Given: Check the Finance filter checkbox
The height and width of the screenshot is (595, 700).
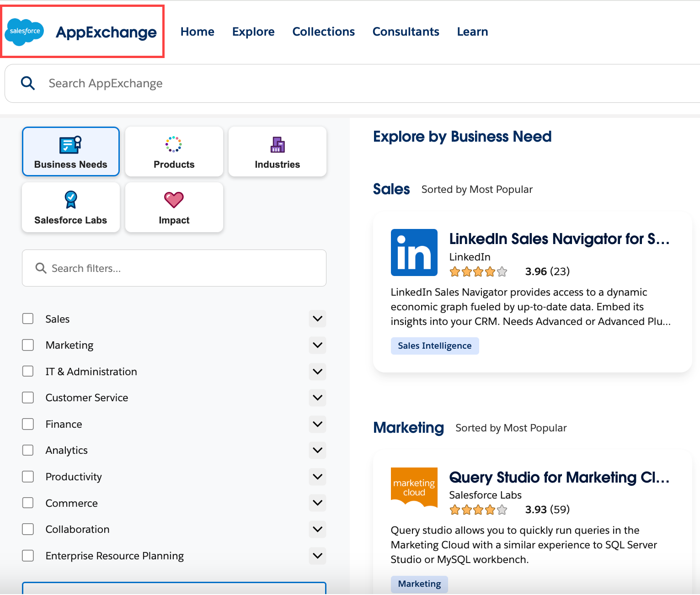Looking at the screenshot, I should point(28,424).
